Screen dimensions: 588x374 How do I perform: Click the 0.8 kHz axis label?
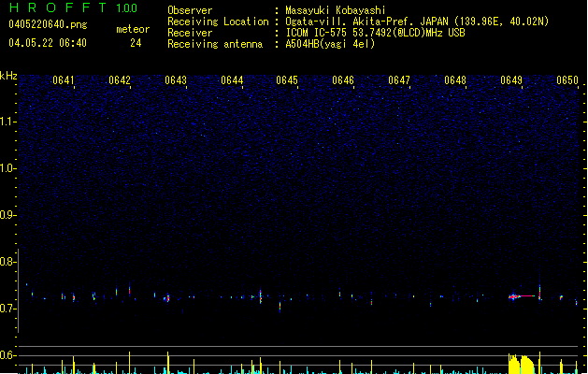pos(7,262)
